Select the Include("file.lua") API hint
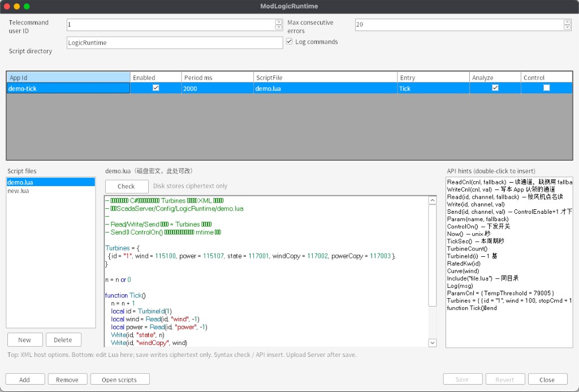579x392 pixels. click(509, 278)
